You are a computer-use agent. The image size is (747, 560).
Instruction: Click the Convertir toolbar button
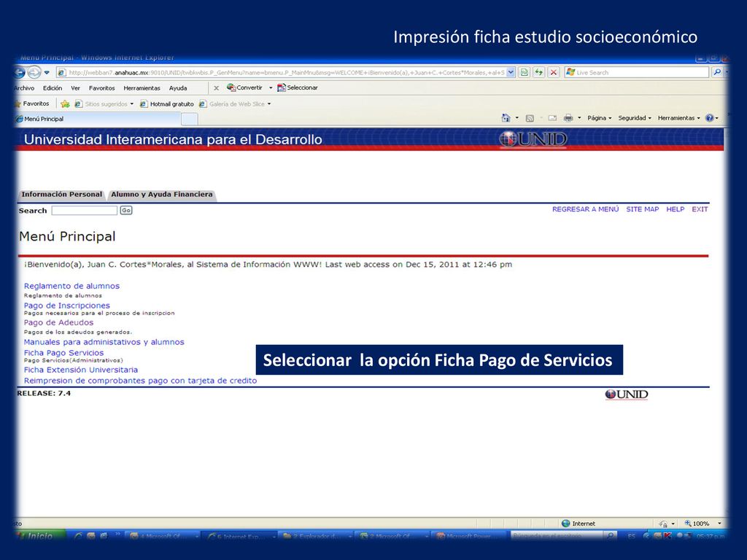click(x=244, y=87)
